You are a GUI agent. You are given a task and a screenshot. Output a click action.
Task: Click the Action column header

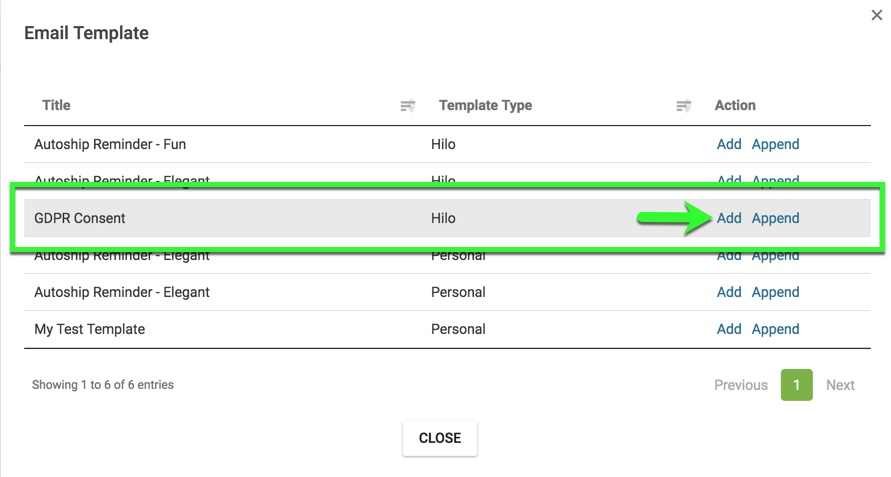pos(735,105)
